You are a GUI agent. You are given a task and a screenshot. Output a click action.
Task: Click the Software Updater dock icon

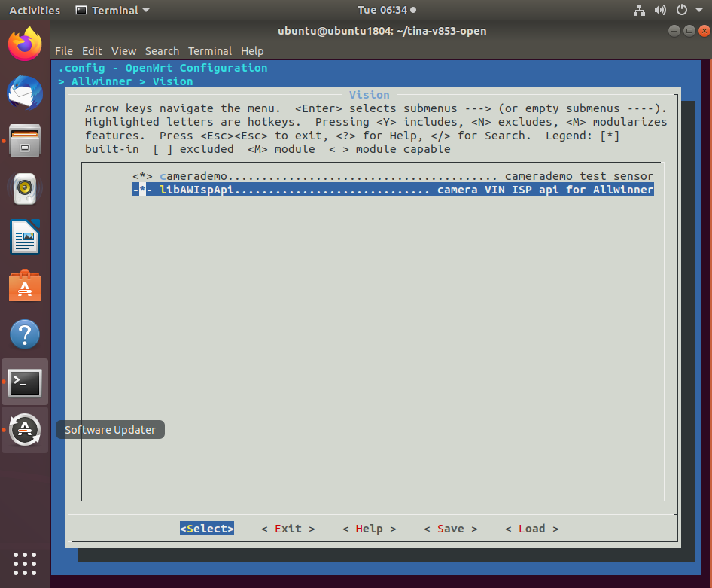25,430
